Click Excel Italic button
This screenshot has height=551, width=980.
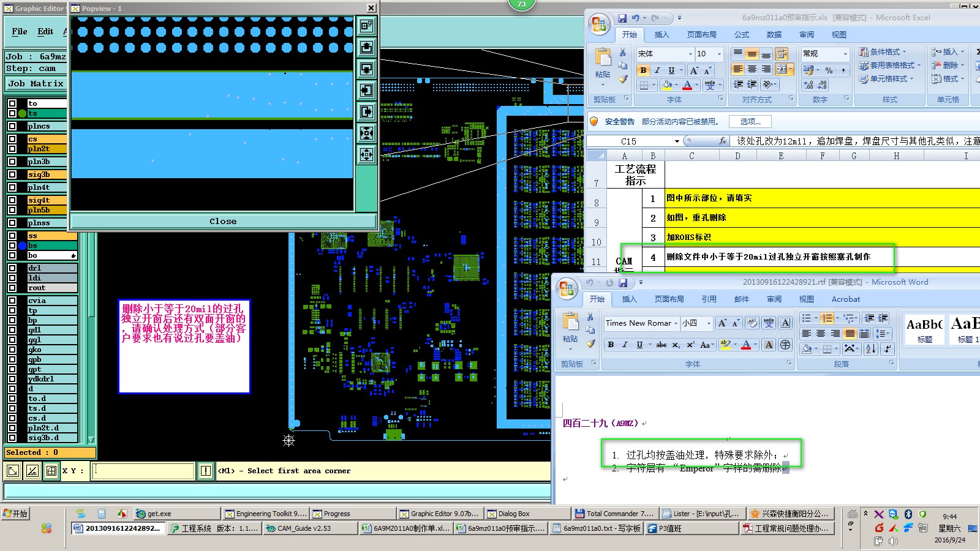tap(657, 70)
